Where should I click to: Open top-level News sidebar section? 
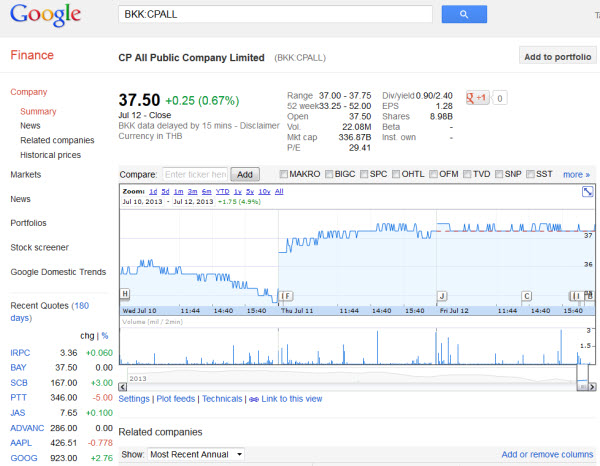tap(20, 199)
